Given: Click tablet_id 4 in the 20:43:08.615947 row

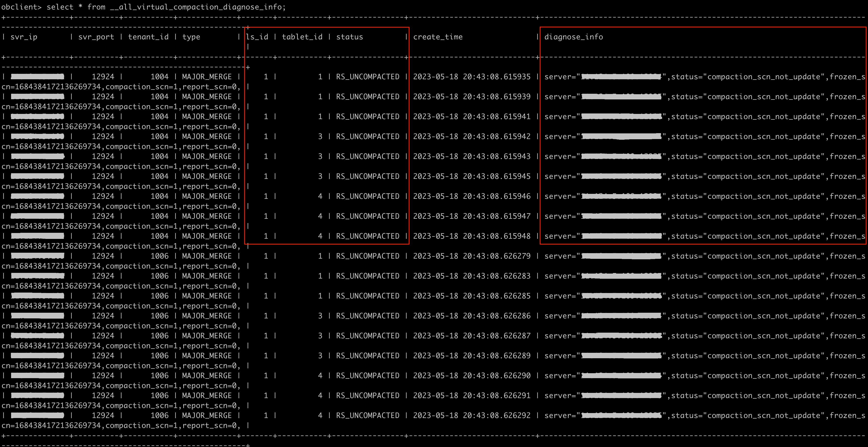Looking at the screenshot, I should [320, 216].
